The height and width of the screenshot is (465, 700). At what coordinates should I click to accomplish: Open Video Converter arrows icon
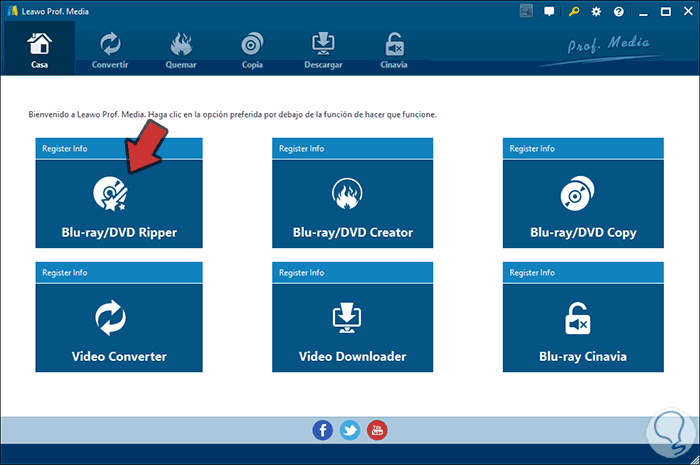tap(110, 317)
